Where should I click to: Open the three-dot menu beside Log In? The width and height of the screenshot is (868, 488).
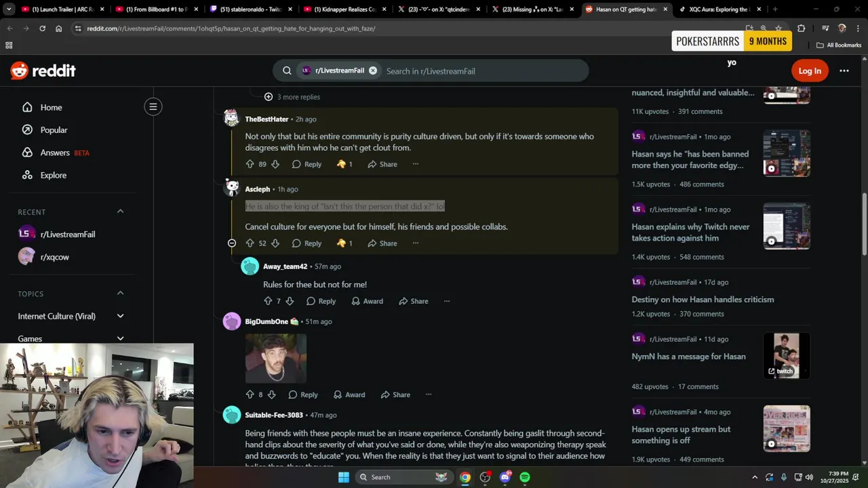(844, 70)
